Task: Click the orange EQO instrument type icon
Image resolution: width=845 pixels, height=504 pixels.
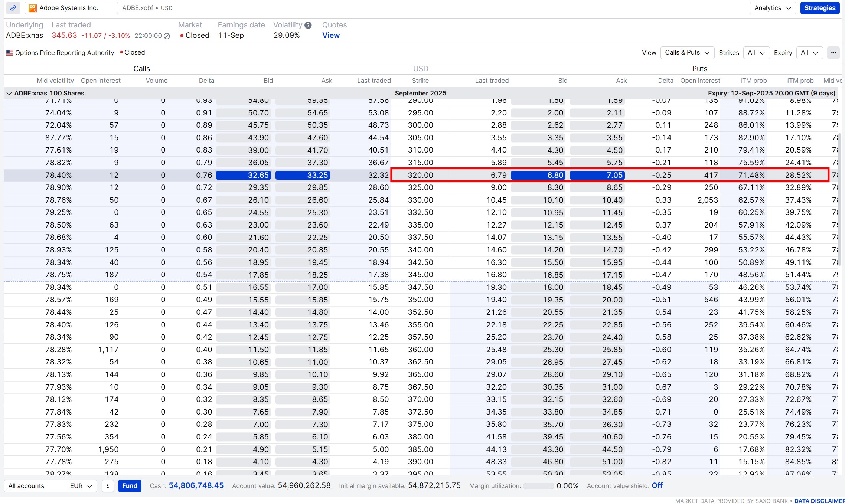Action: (32, 7)
